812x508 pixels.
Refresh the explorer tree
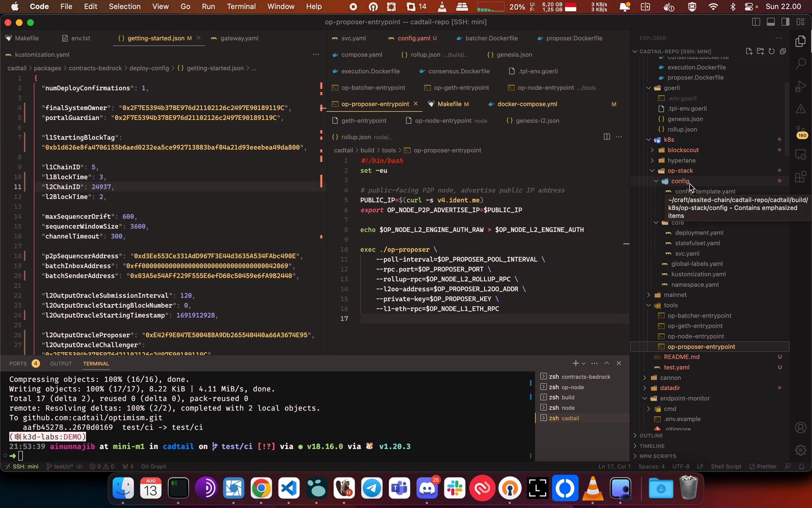point(772,52)
